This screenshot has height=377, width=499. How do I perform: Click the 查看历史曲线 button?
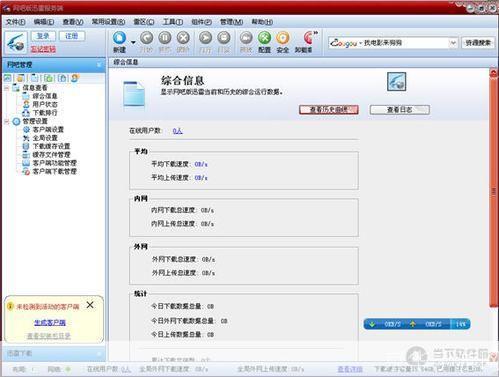(329, 110)
